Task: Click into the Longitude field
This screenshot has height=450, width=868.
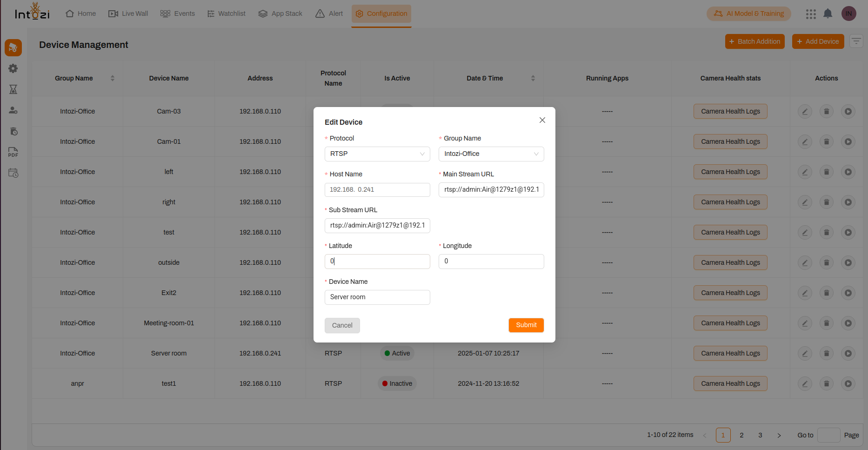Action: point(491,262)
